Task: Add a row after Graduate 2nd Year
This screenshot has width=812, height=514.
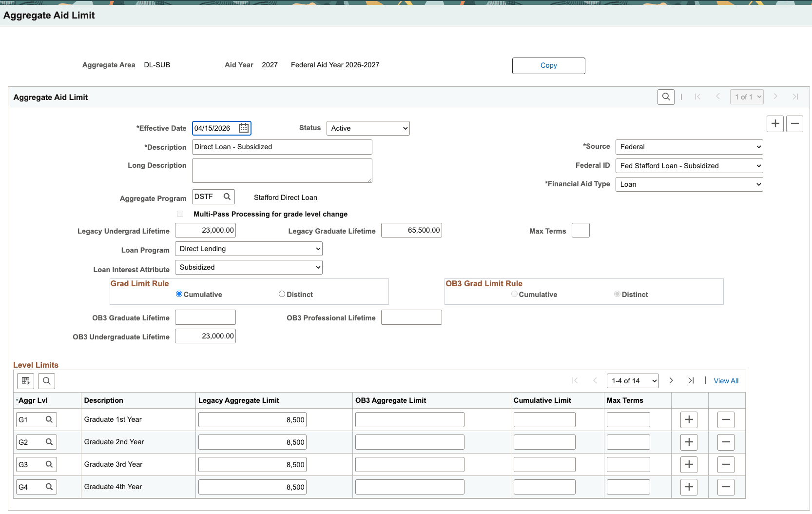Action: tap(689, 442)
